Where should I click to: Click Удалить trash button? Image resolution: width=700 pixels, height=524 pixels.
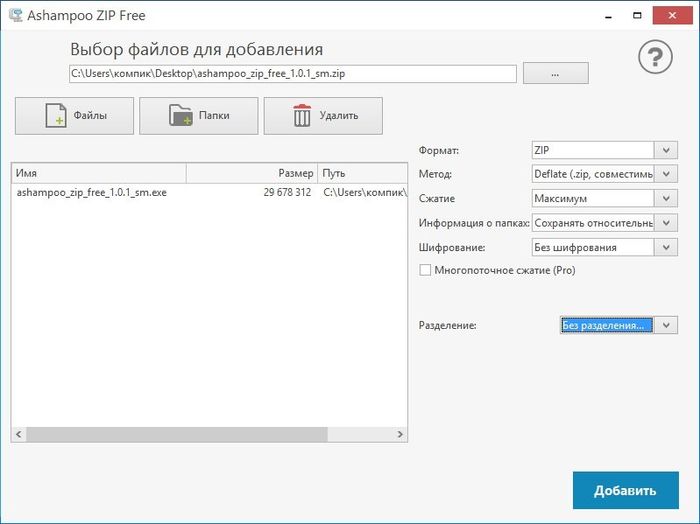[x=322, y=116]
